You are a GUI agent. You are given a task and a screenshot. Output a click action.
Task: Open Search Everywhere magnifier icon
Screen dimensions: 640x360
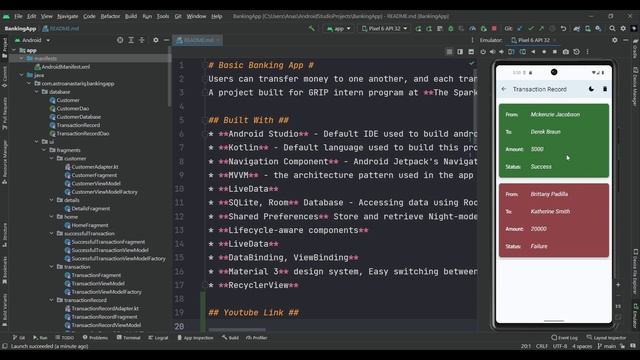612,29
